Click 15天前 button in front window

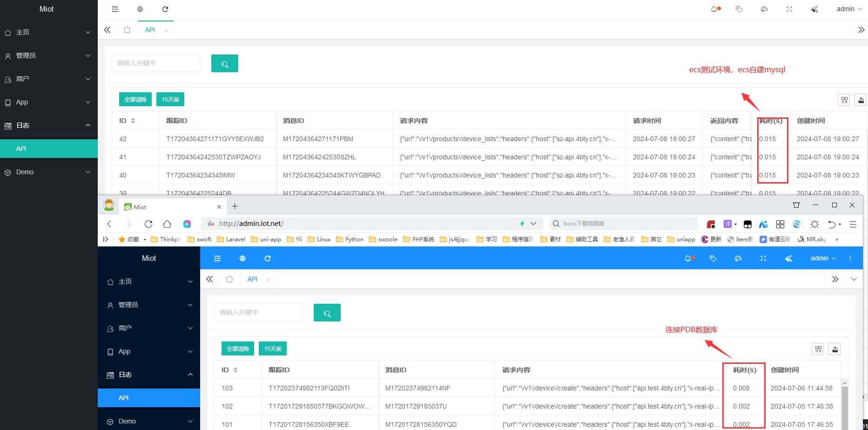point(273,348)
